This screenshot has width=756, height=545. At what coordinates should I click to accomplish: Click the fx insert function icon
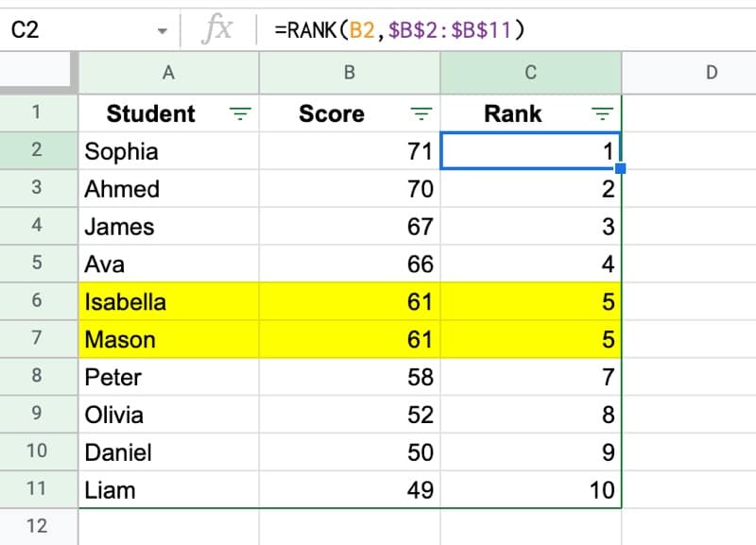click(218, 28)
